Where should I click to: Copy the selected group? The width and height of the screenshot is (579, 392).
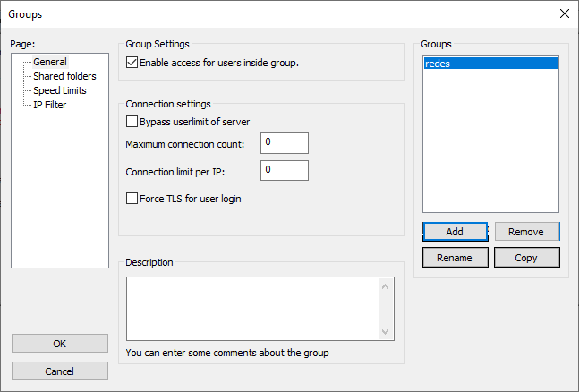click(x=526, y=258)
